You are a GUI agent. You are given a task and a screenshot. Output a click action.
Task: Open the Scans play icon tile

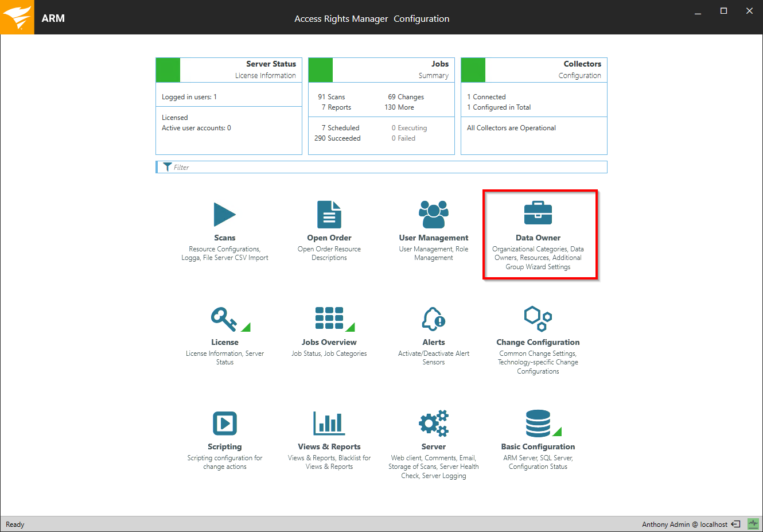pos(224,215)
